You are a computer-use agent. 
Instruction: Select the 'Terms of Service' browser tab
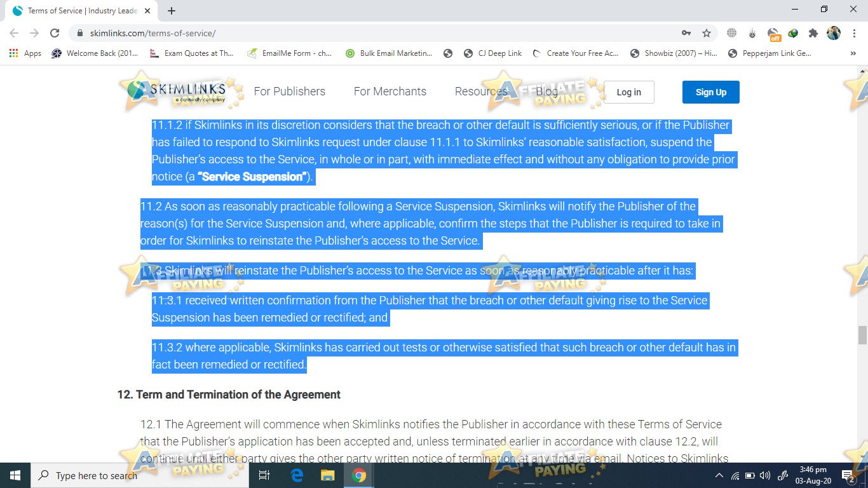tap(81, 11)
